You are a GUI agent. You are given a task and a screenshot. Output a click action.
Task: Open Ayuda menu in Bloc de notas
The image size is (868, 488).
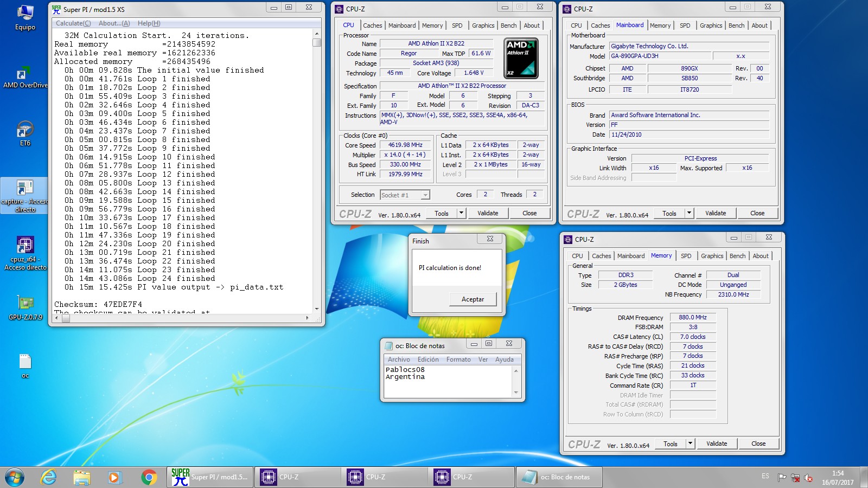(504, 359)
